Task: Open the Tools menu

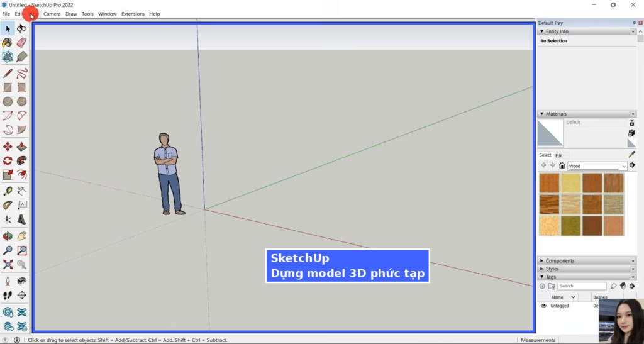Action: tap(87, 14)
